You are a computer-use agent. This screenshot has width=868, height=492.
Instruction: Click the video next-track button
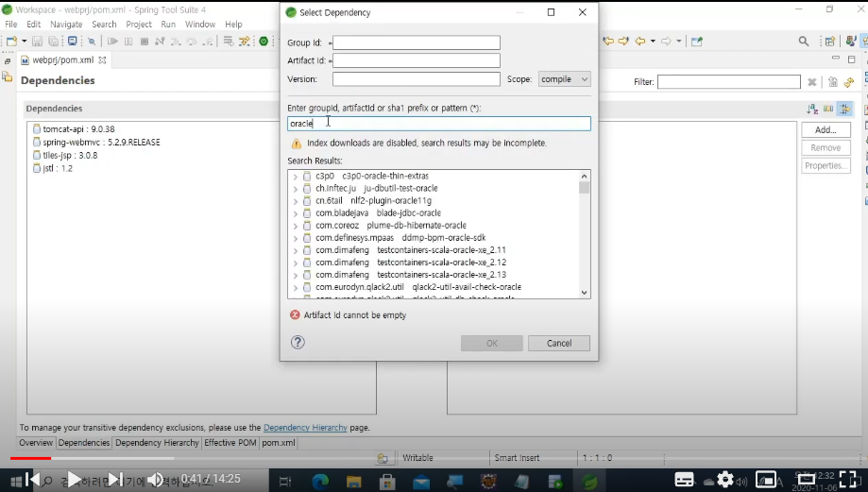coord(115,480)
